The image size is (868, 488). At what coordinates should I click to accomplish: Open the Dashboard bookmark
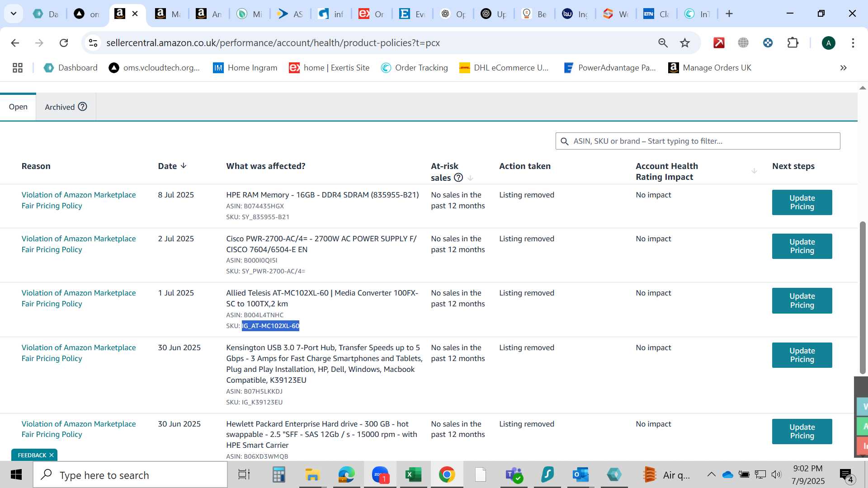click(x=71, y=68)
